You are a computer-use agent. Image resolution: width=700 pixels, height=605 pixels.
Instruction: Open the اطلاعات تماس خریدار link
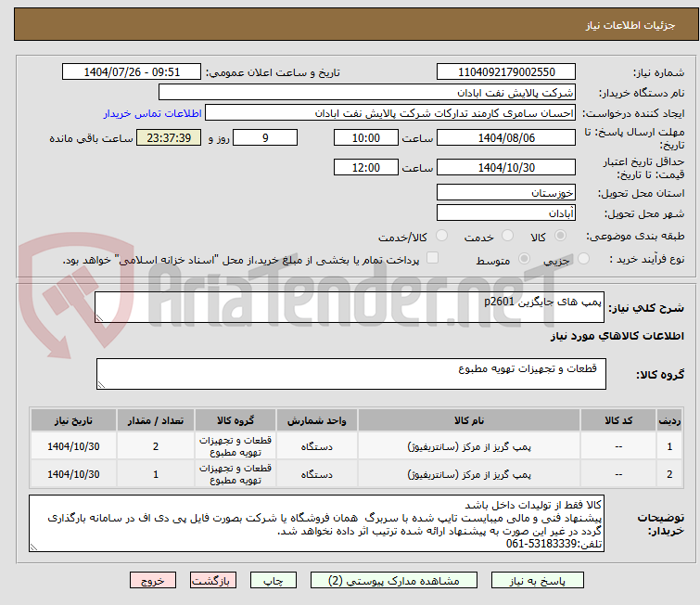(153, 113)
